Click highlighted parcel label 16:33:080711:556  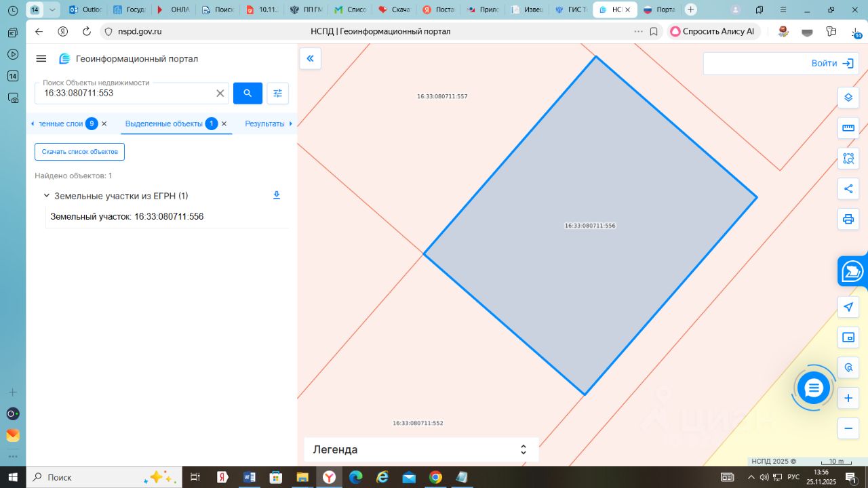point(590,226)
